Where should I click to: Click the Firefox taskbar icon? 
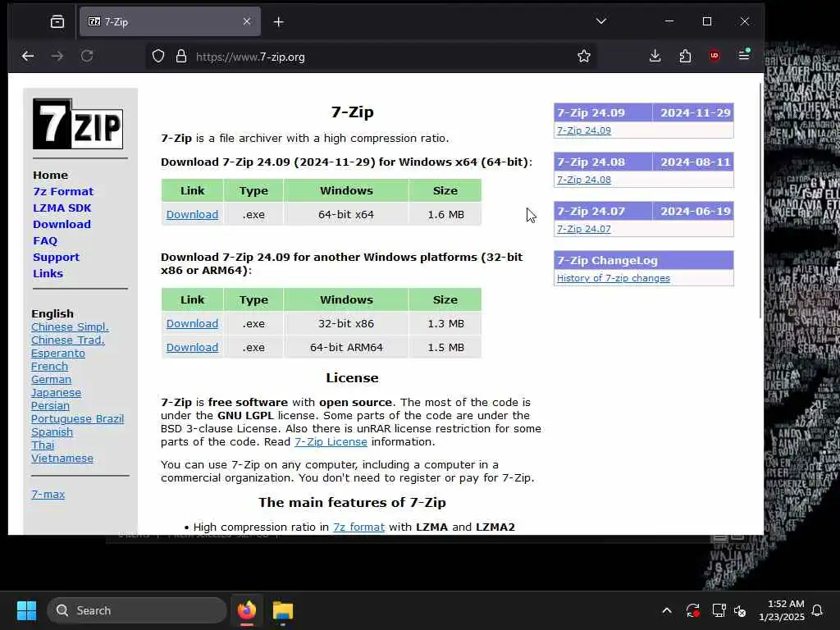[x=247, y=610]
